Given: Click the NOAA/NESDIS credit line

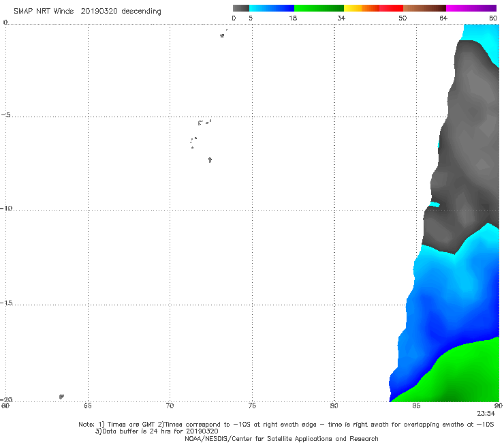Looking at the screenshot, I should point(281,439).
